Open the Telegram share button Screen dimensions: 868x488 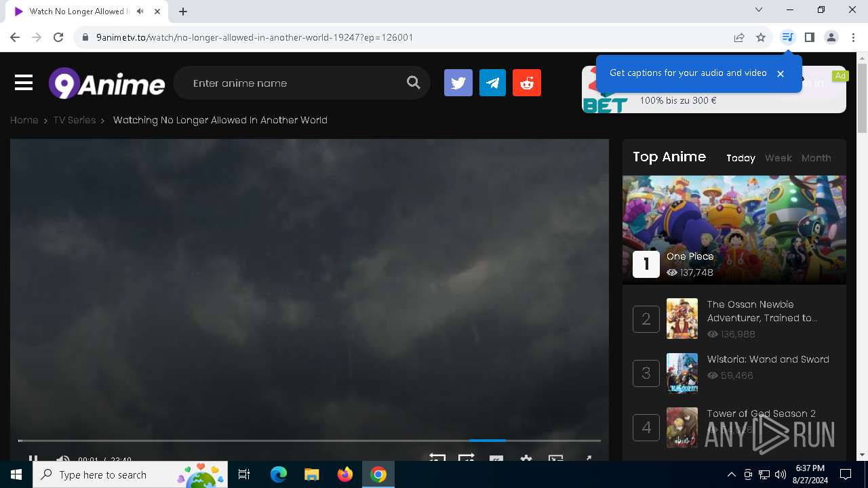coord(493,83)
